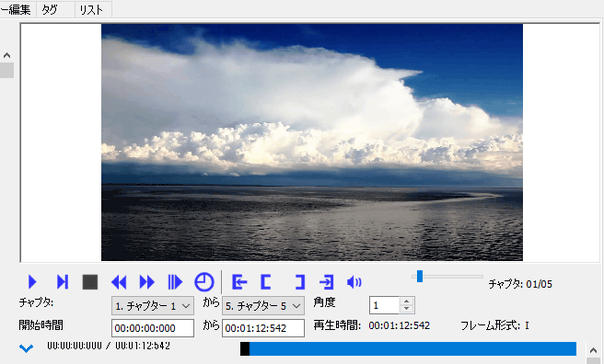Toggle the speaker volume icon
This screenshot has height=364, width=604.
[x=354, y=282]
